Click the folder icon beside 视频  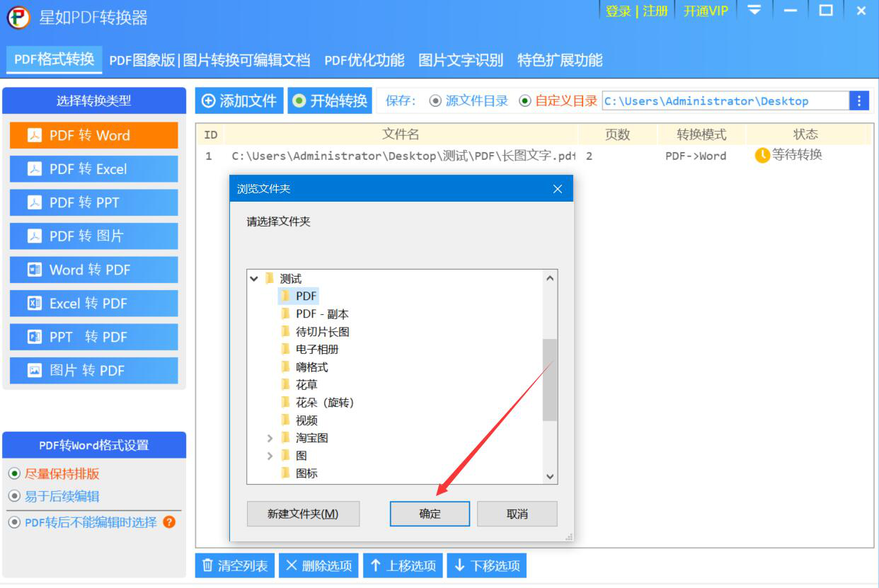coord(285,420)
